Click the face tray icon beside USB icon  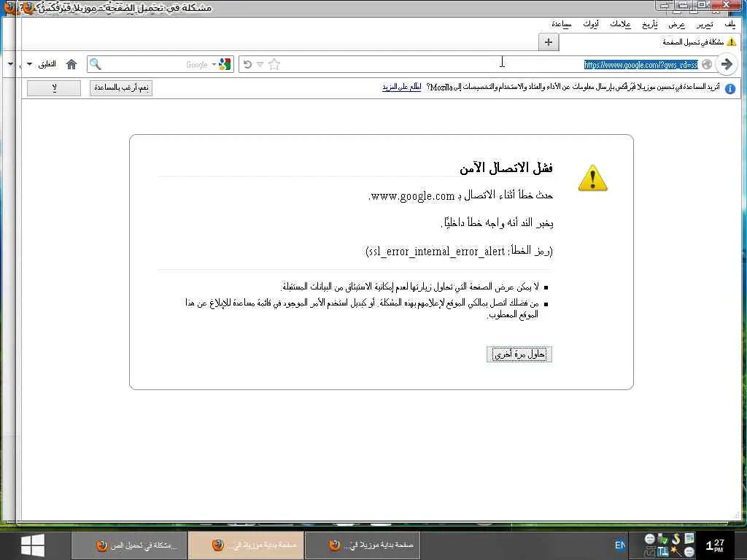650,539
